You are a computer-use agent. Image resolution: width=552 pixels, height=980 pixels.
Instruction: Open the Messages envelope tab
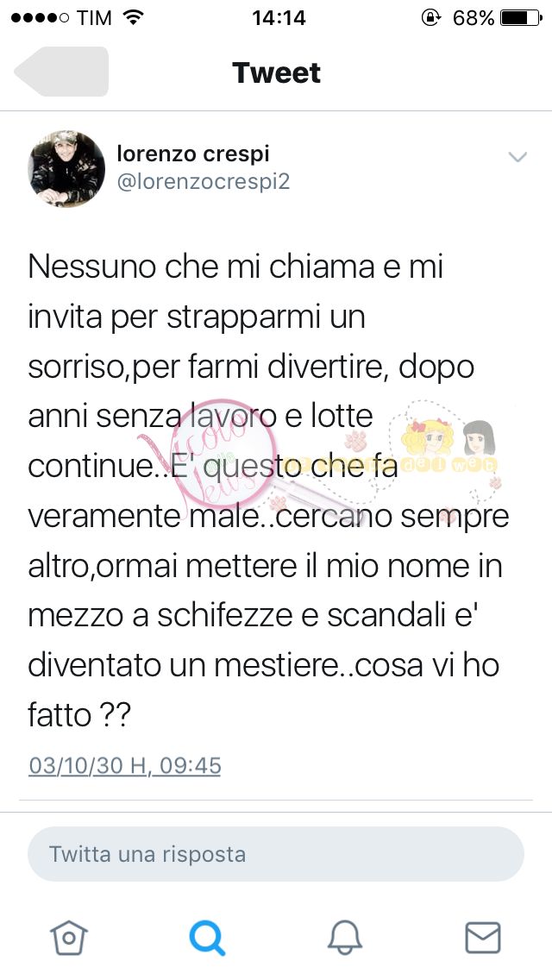(x=483, y=938)
